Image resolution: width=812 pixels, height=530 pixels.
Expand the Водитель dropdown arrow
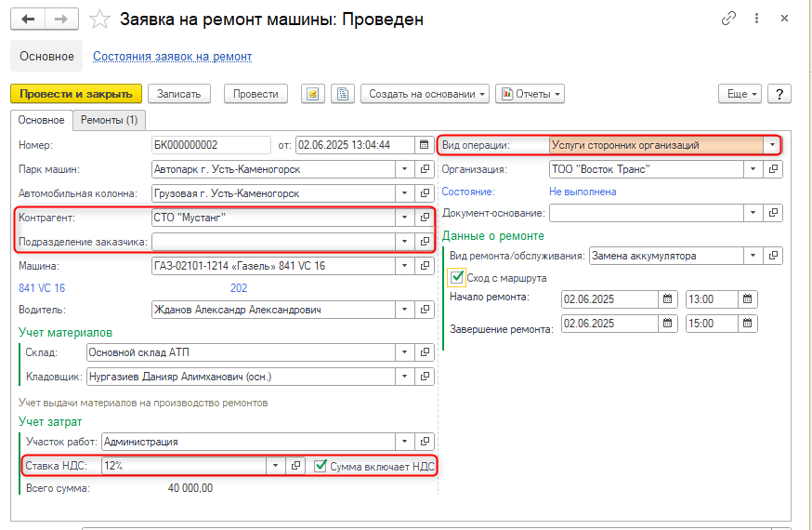coord(404,310)
